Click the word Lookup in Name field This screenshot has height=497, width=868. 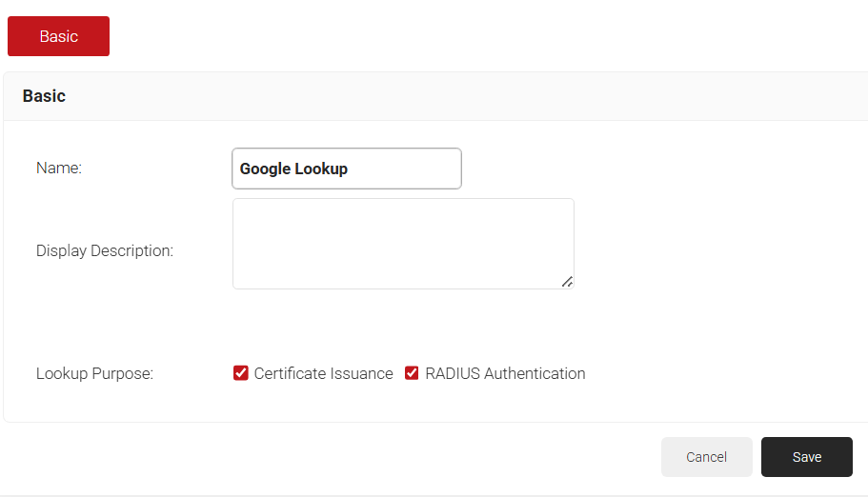coord(321,169)
